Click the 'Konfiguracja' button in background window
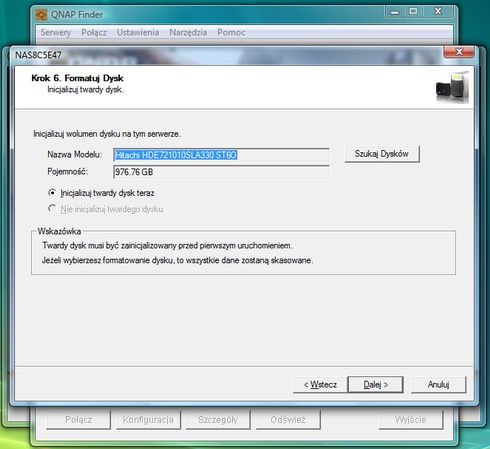This screenshot has height=449, width=490. click(x=148, y=420)
